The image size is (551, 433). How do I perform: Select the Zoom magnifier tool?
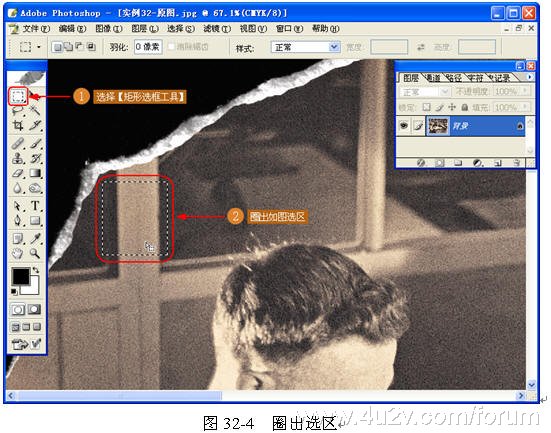click(x=35, y=253)
